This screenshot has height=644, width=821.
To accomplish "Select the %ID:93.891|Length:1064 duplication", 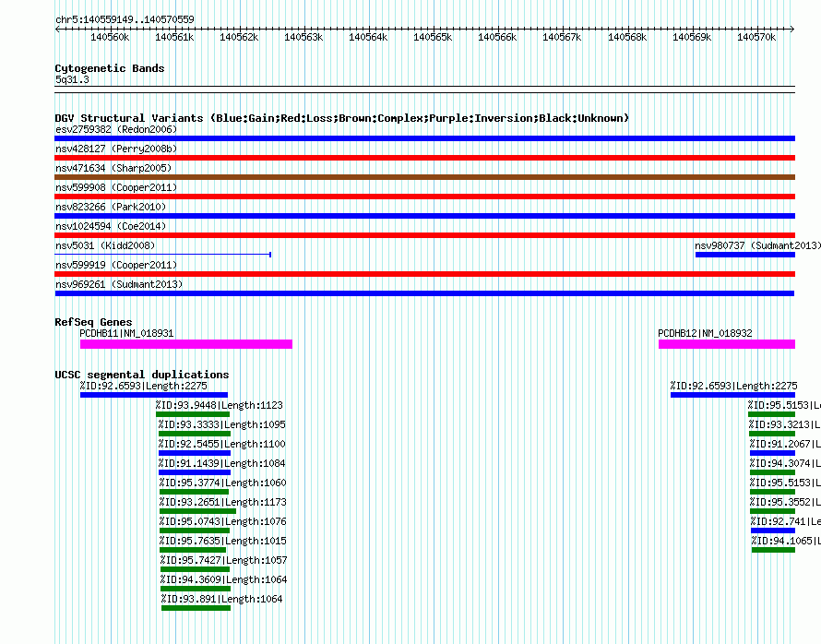I will 196,608.
